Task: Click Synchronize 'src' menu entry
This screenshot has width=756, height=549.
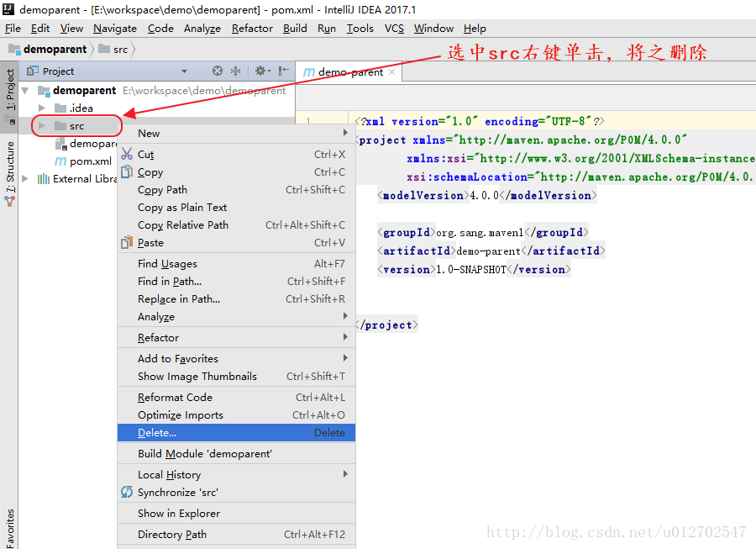Action: click(178, 492)
